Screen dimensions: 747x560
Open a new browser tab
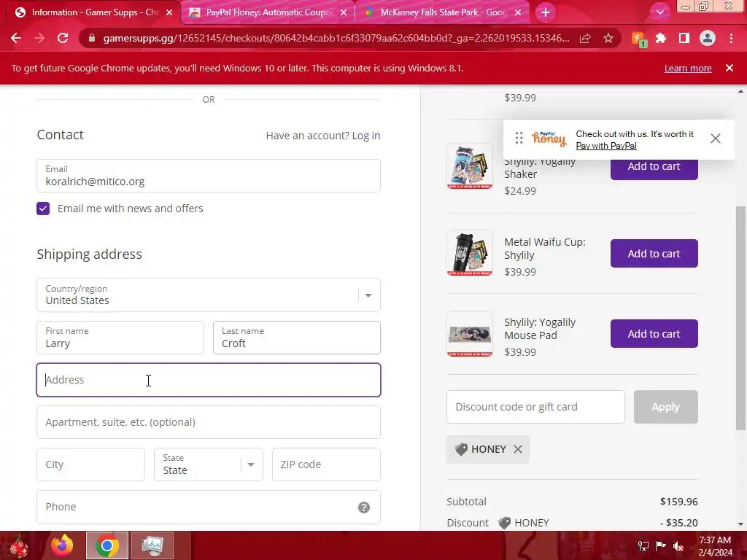click(x=546, y=12)
